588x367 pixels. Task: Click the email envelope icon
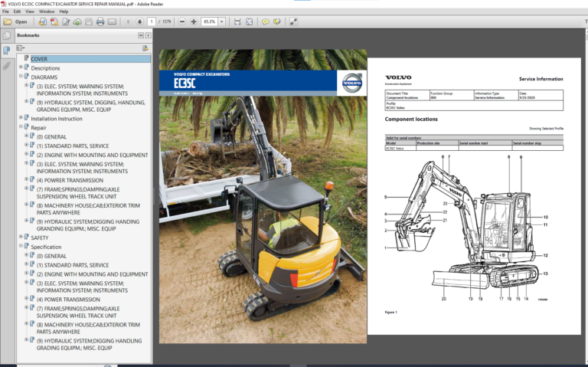click(x=113, y=22)
